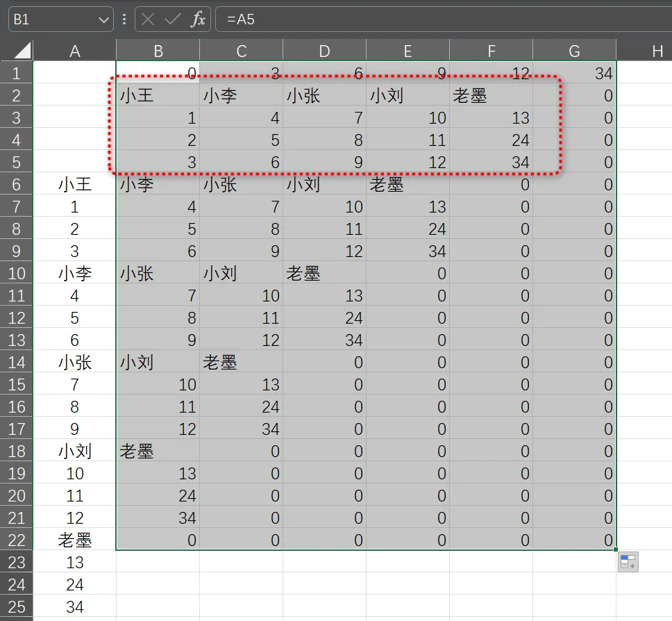This screenshot has width=672, height=621.
Task: Click cell B21 containing 34
Action: point(158,517)
